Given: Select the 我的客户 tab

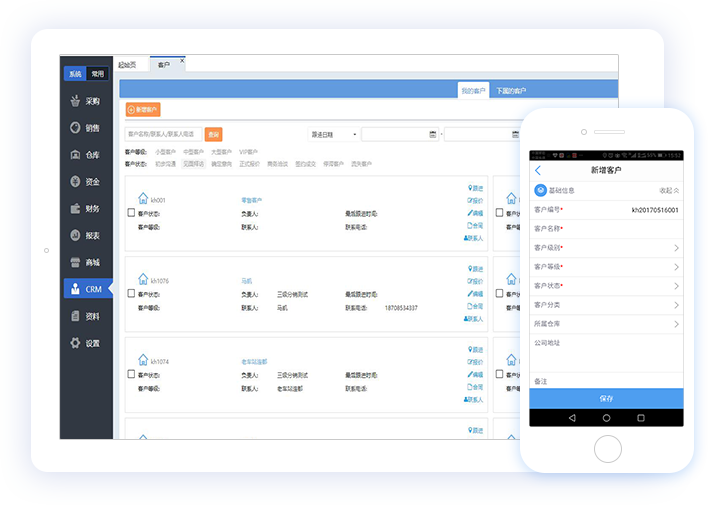Looking at the screenshot, I should tap(473, 91).
